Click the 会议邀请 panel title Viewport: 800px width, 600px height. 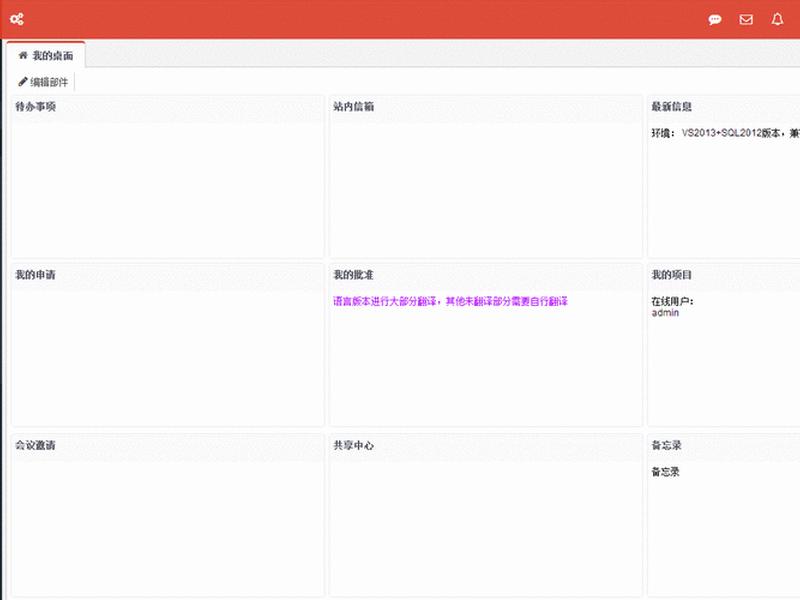[x=35, y=445]
